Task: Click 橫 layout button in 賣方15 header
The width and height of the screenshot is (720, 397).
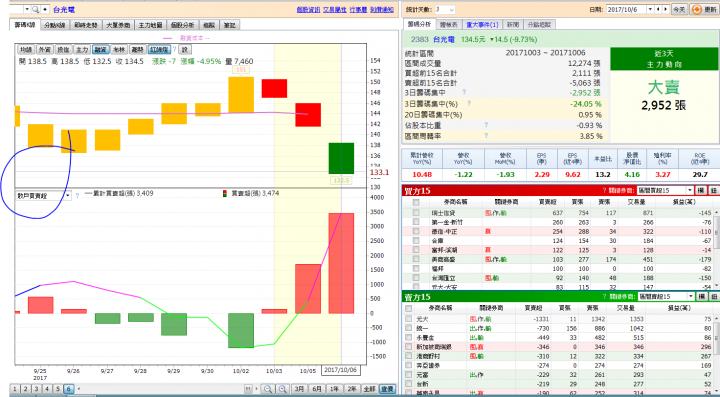Action: click(x=701, y=297)
